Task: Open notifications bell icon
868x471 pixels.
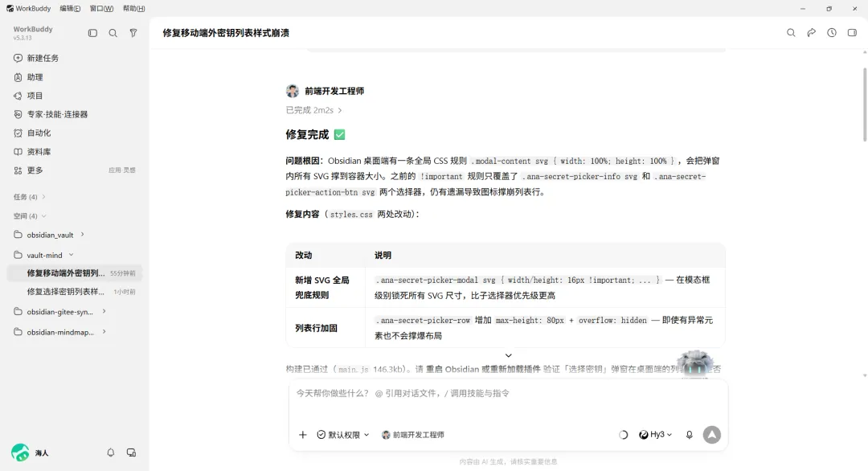Action: click(x=111, y=453)
